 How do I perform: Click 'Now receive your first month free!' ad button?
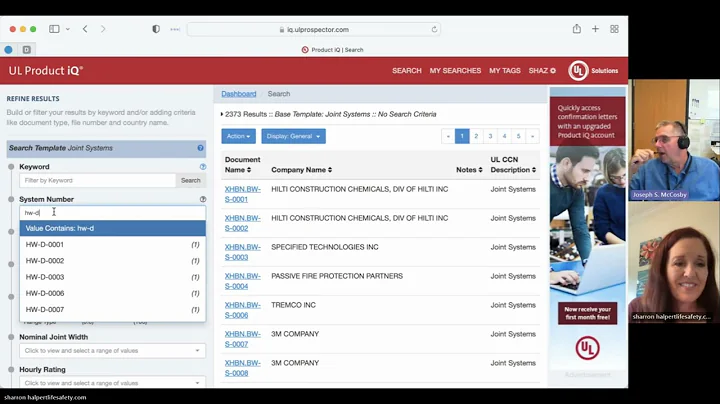[587, 313]
